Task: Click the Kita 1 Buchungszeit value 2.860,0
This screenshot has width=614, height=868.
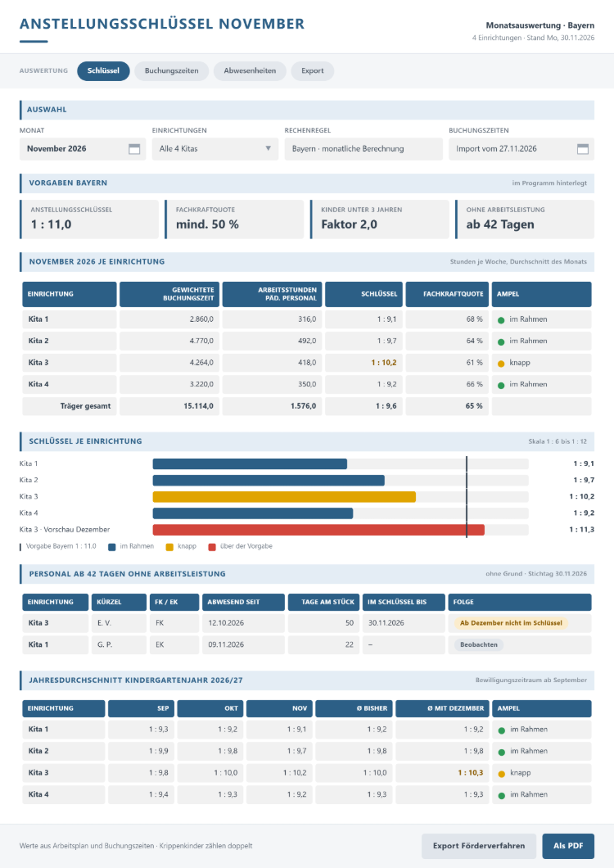Action: coord(201,319)
